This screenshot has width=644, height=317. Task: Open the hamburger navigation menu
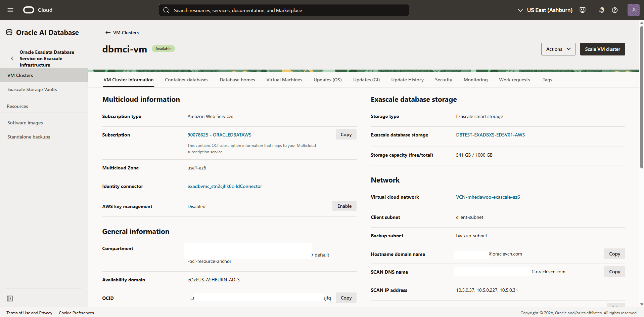pos(10,10)
